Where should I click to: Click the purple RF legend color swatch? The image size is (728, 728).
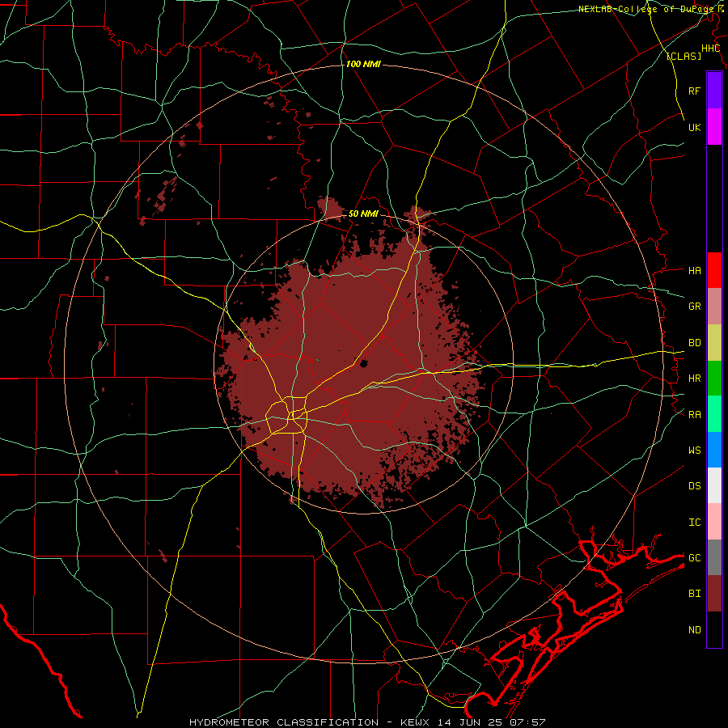pos(714,91)
